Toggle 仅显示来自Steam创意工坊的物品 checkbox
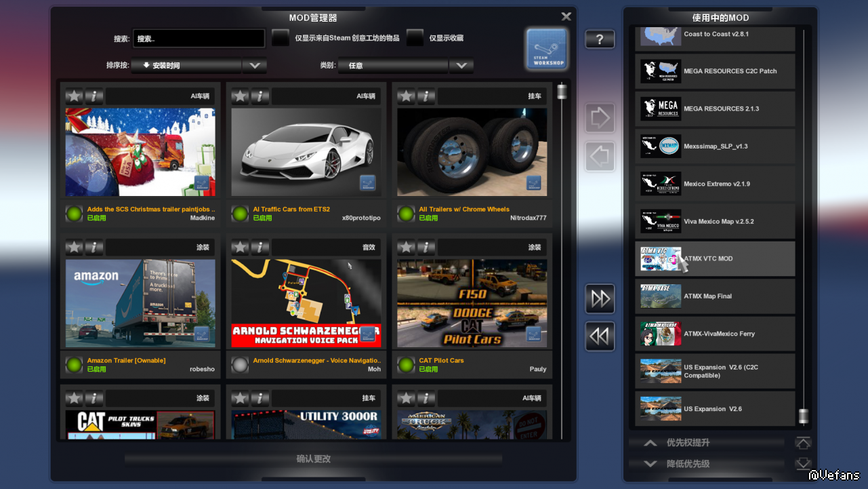The image size is (868, 489). 281,38
